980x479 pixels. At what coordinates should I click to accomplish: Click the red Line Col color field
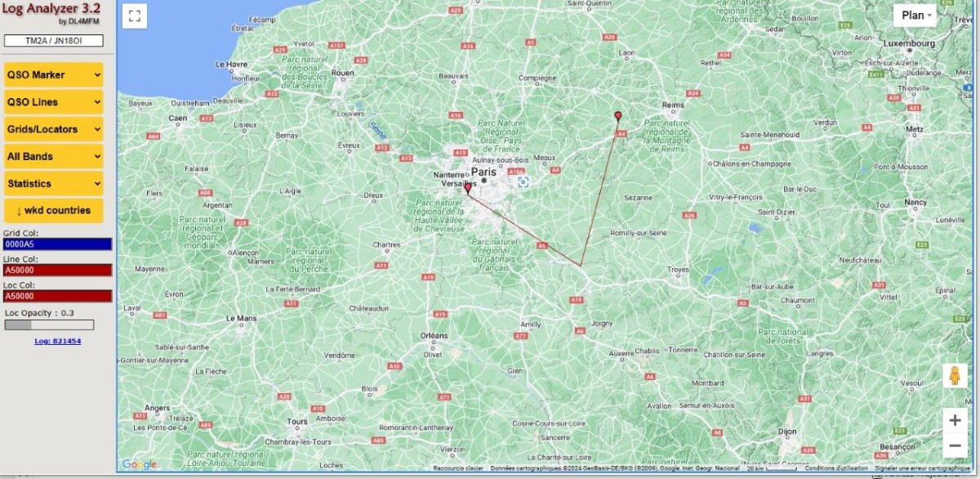(x=57, y=270)
